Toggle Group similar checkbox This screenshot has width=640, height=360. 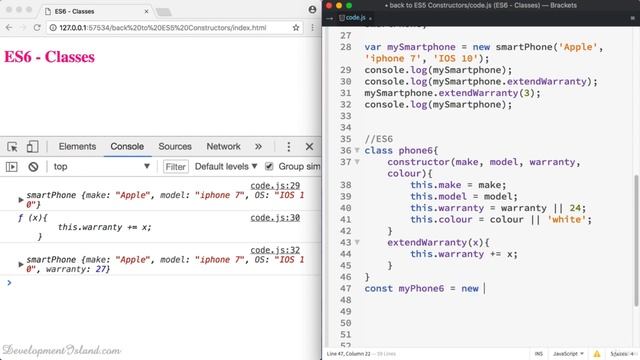pos(269,166)
